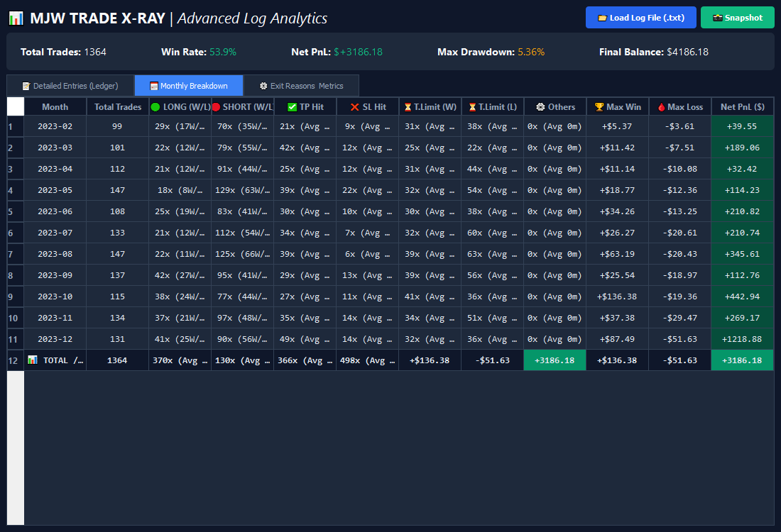Click the green +3186.18 Others cell in TOTAL row
This screenshot has height=532, width=781.
click(x=555, y=360)
